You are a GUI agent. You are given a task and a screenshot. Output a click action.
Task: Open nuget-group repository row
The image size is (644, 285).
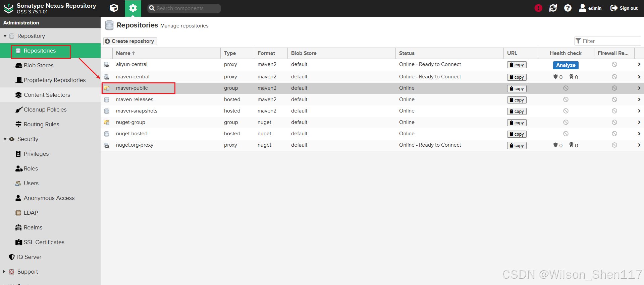(x=372, y=122)
